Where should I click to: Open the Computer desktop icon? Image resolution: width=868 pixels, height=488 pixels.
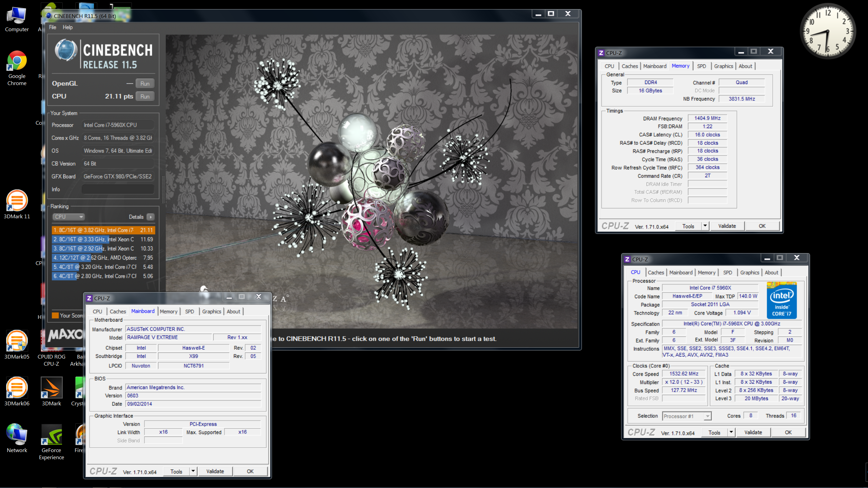point(17,19)
